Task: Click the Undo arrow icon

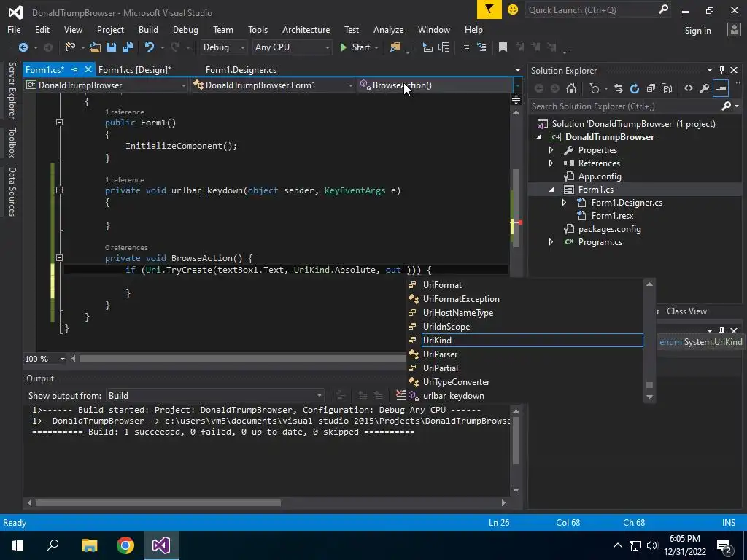Action: coord(150,47)
